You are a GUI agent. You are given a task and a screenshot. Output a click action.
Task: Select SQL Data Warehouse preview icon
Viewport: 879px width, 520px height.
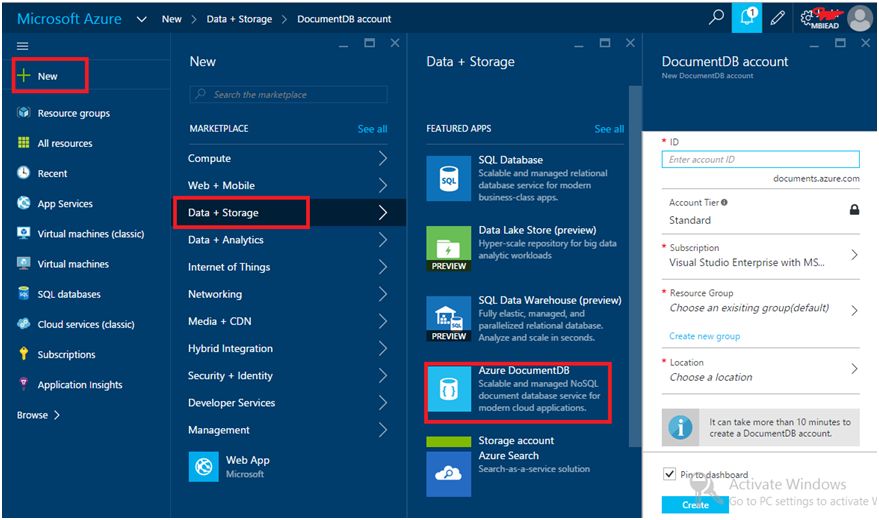448,319
